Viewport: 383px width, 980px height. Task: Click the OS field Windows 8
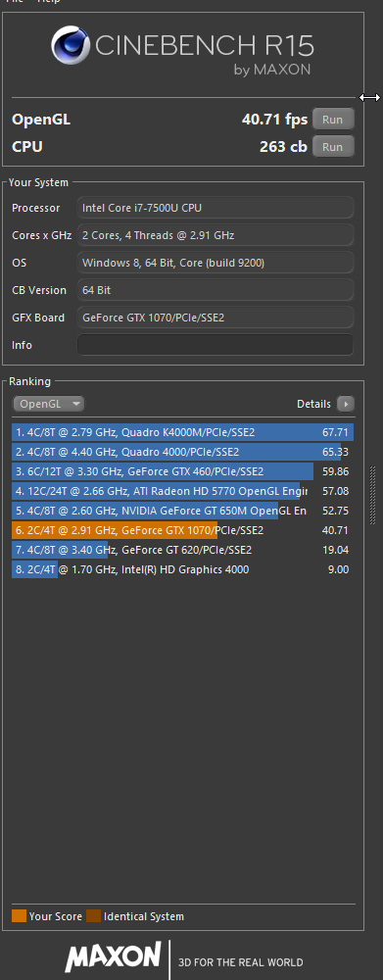point(215,263)
